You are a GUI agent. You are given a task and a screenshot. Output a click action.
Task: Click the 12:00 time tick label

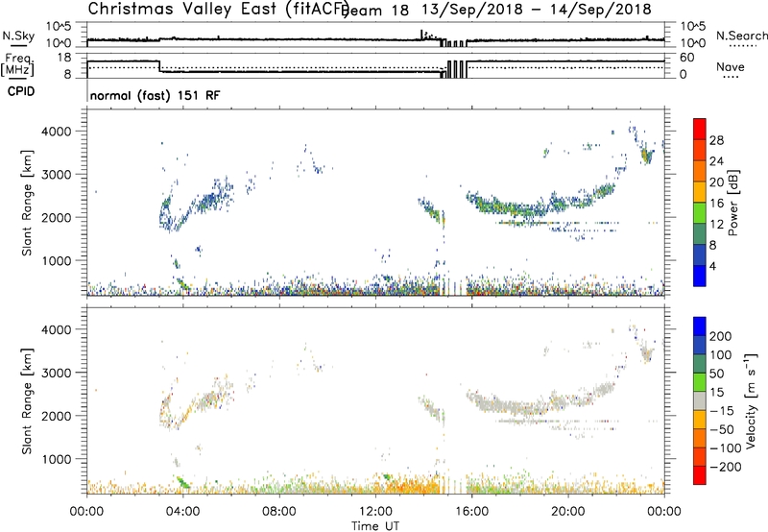point(375,512)
